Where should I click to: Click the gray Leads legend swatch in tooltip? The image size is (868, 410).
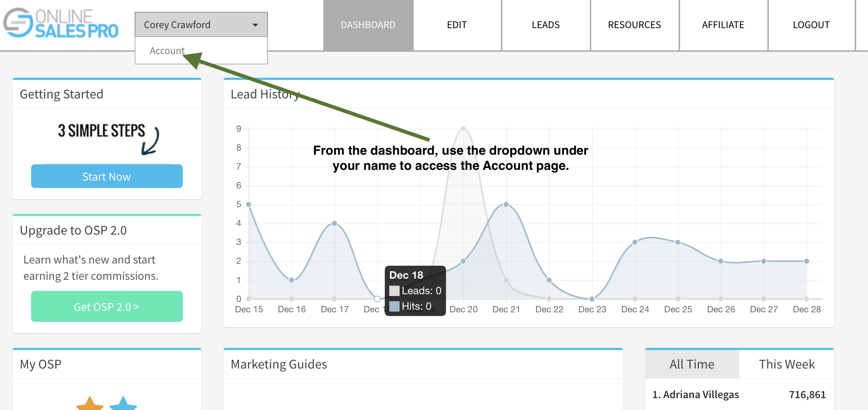coord(394,290)
